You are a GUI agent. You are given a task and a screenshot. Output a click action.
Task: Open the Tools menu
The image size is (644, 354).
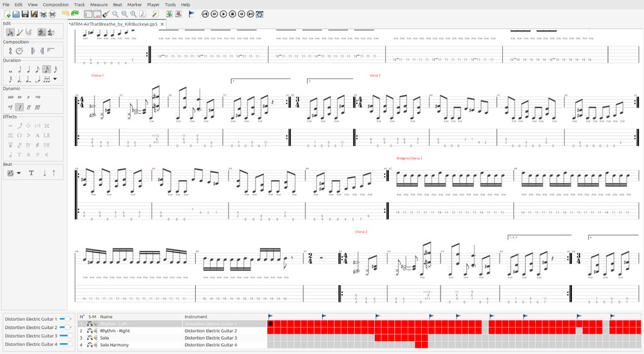click(x=170, y=5)
